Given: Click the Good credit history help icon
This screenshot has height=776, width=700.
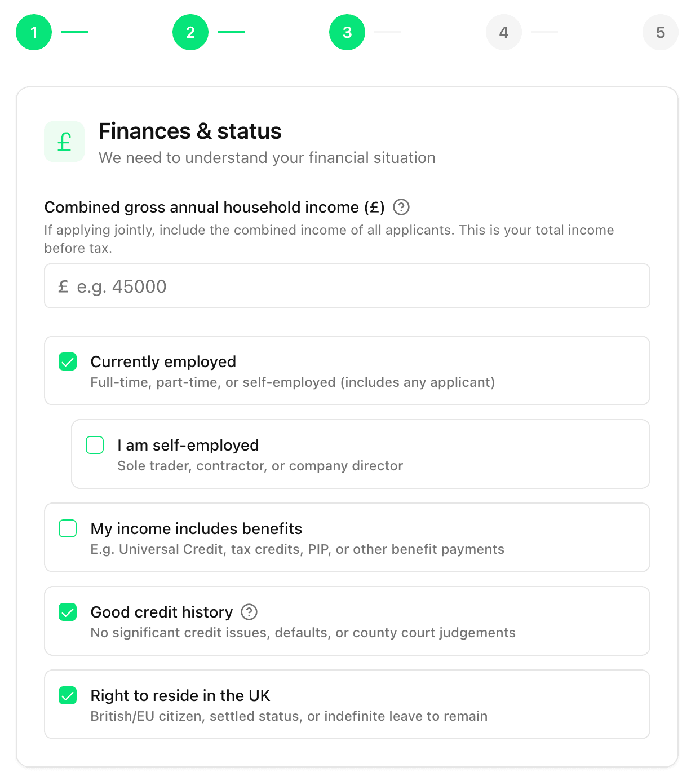Looking at the screenshot, I should coord(249,612).
